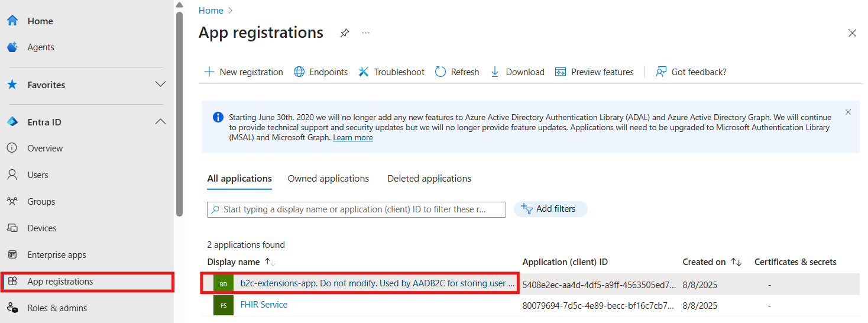Click the Got feedback icon

(661, 72)
